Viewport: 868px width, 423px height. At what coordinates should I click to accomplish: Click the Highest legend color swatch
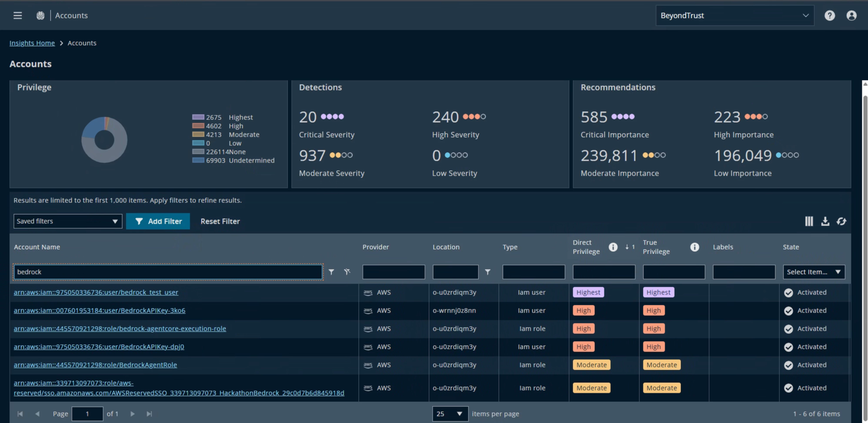point(198,117)
